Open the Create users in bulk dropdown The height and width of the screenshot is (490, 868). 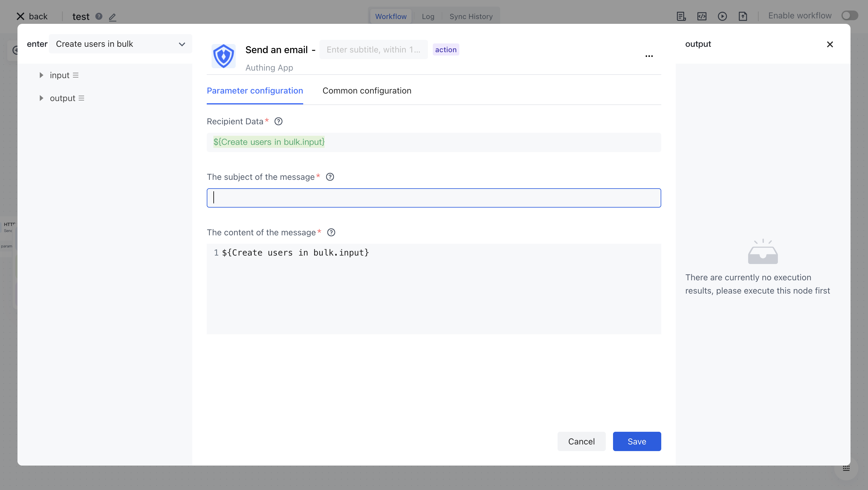click(120, 44)
